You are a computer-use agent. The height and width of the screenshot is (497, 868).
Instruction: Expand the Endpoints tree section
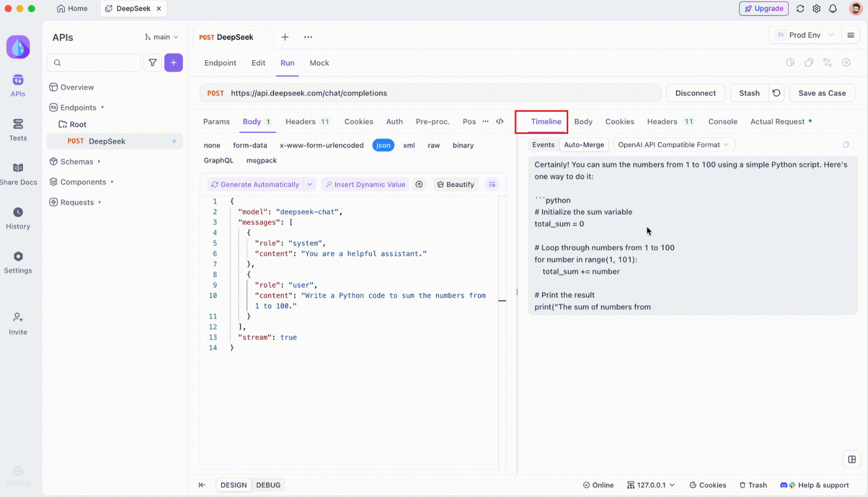pos(78,108)
